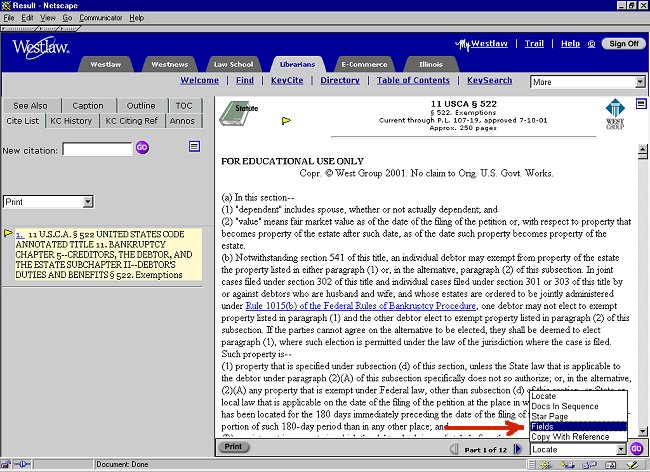This screenshot has height=472, width=650.
Task: Select Fields from the dropdown list
Action: [578, 426]
